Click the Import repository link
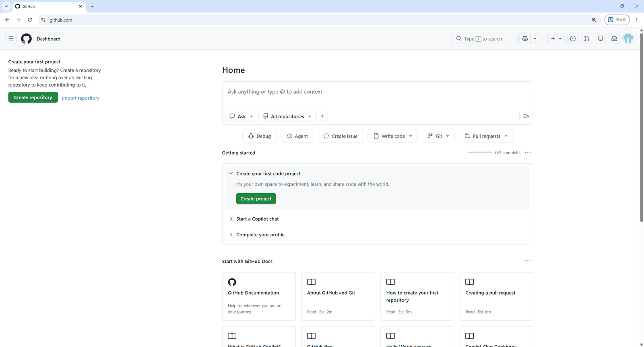 [80, 98]
